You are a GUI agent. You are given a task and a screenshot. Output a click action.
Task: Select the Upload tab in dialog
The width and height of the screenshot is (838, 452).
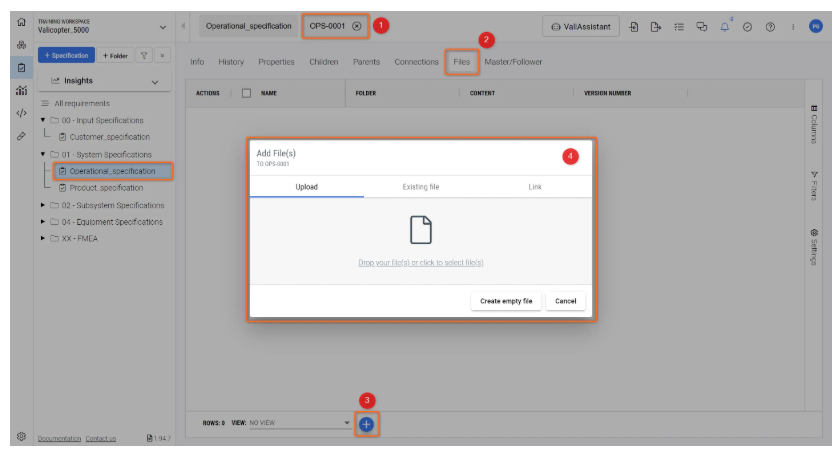307,187
